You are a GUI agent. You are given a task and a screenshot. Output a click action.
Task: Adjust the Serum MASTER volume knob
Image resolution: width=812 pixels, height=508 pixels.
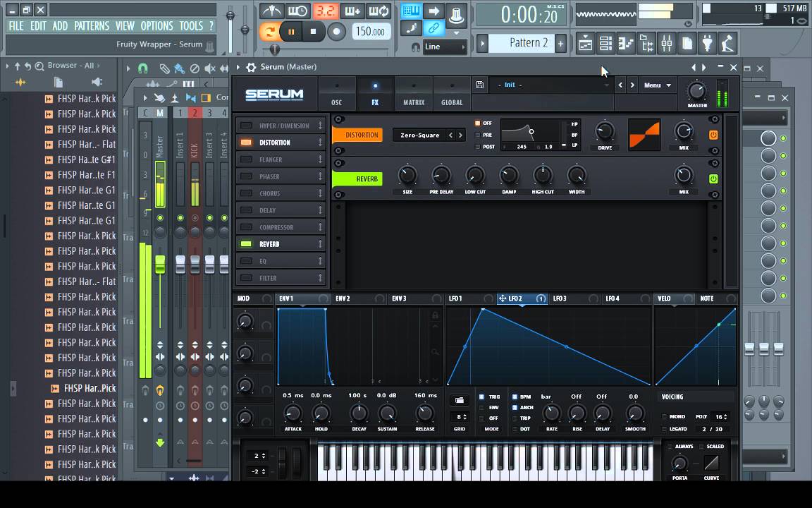pos(696,91)
